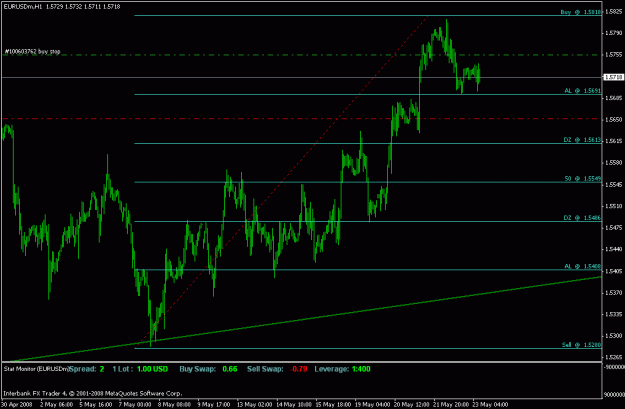
Task: Select the #100603762 buy stop order label
Action: pyautogui.click(x=32, y=51)
